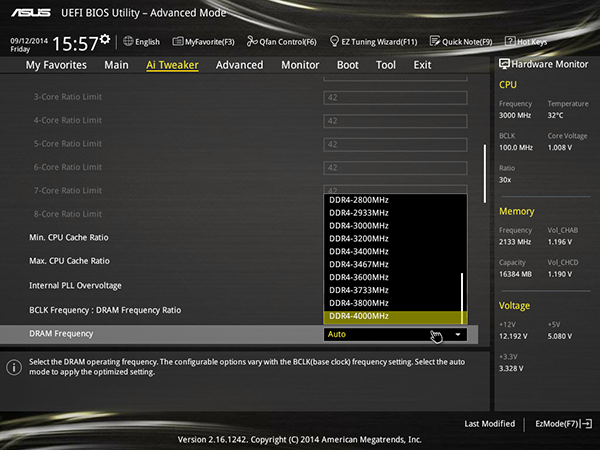Screen dimensions: 600x450
Task: Click Last Modified button
Action: pos(489,424)
